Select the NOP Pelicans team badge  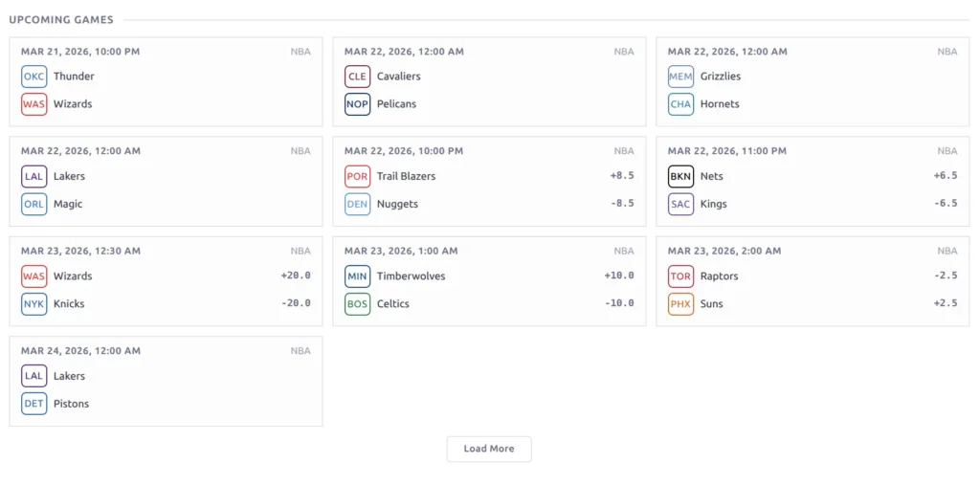tap(358, 103)
